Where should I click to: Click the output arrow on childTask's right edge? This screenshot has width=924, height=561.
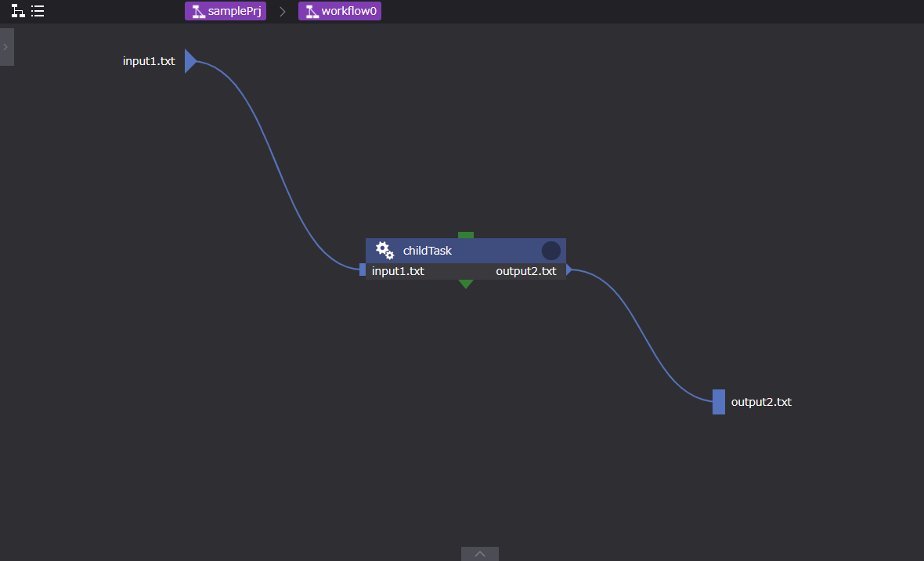(x=569, y=270)
